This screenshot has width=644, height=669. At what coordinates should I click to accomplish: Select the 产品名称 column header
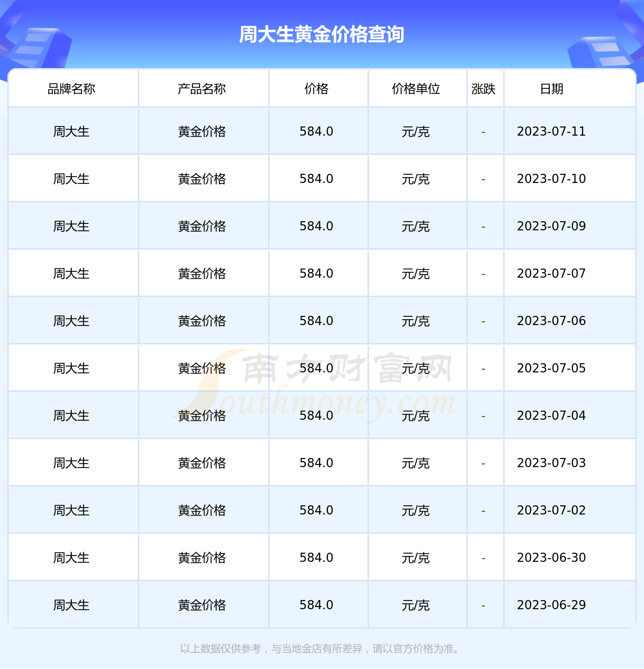(202, 89)
